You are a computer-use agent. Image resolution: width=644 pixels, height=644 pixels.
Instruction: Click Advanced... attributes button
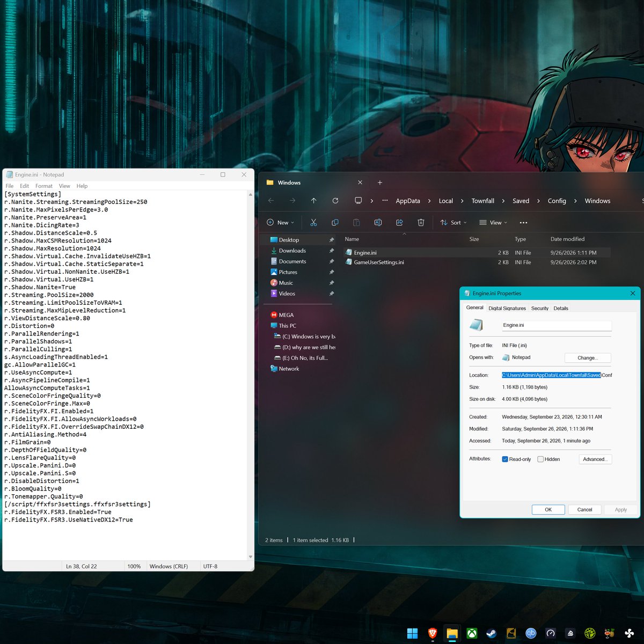click(595, 459)
